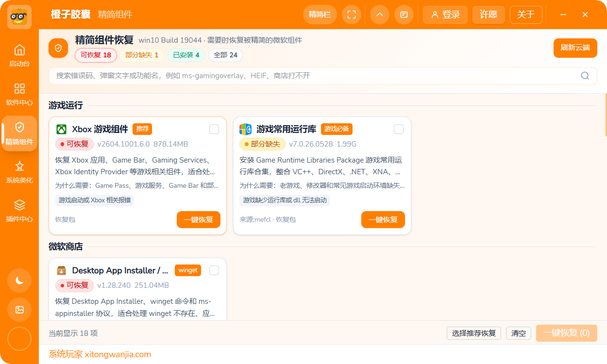Show 全部 24 components tab
The height and width of the screenshot is (364, 607).
pyautogui.click(x=225, y=55)
